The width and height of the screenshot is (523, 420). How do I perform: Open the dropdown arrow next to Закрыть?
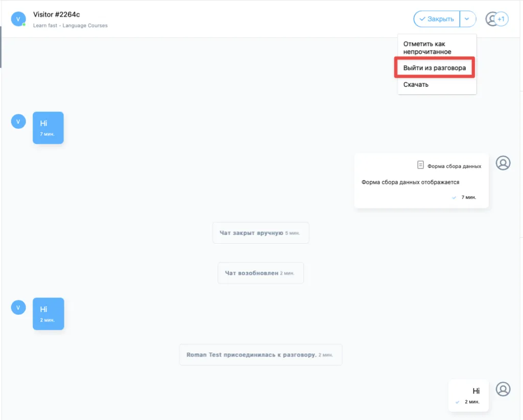point(467,19)
